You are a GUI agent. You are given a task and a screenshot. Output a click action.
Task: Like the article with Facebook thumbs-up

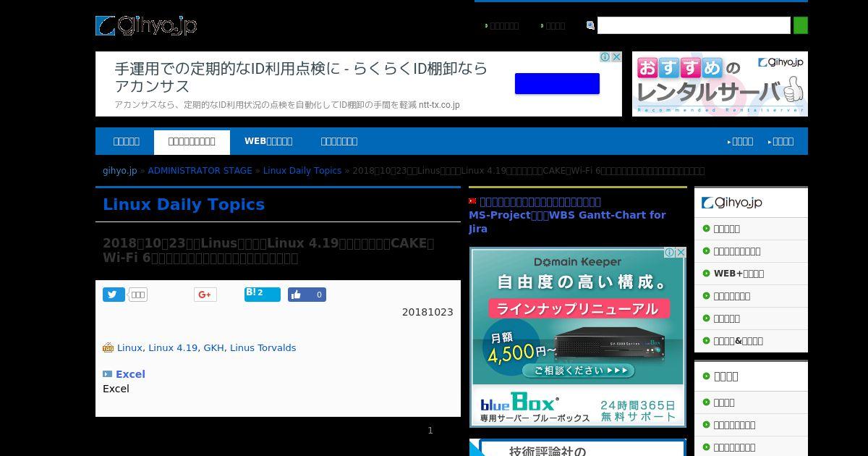click(307, 295)
